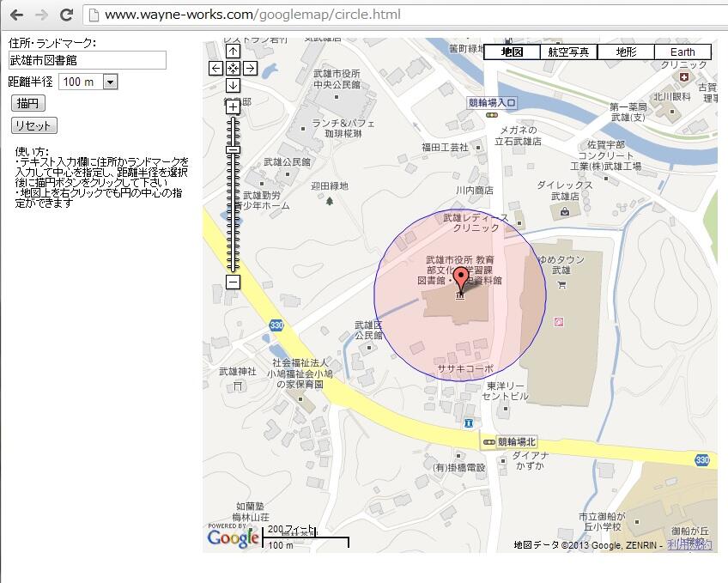Image resolution: width=728 pixels, height=583 pixels.
Task: Click the pink spiral icon in ゆめタウン
Action: point(559,321)
